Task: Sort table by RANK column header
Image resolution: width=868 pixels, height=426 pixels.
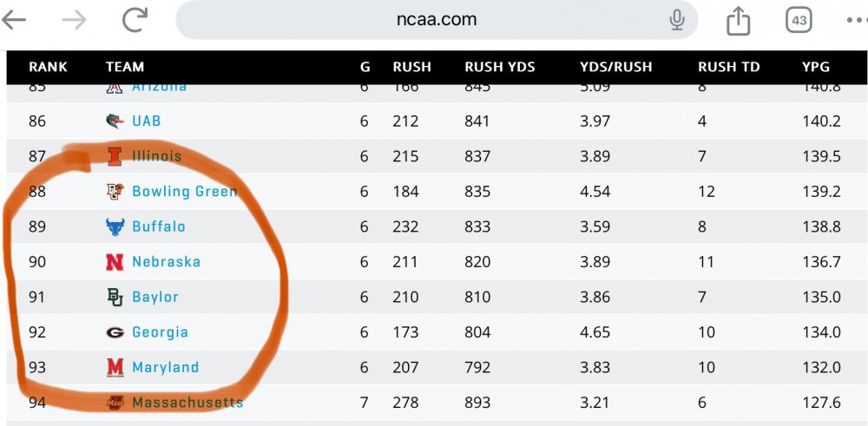Action: tap(48, 67)
